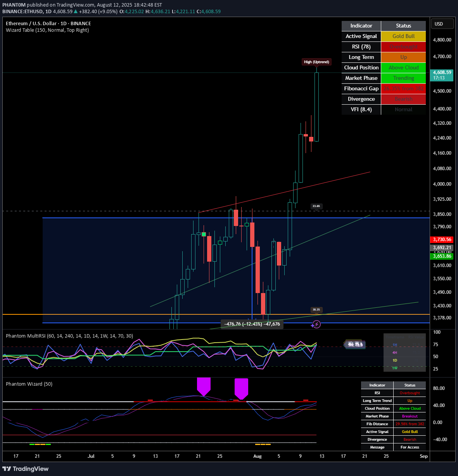The width and height of the screenshot is (458, 476).
Task: Click the green Trending status cell
Action: coord(403,78)
